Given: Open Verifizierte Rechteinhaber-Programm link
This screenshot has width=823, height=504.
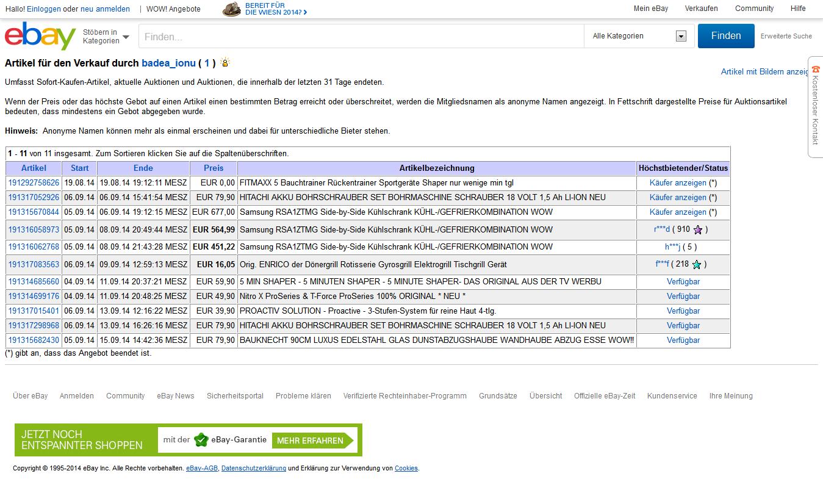Looking at the screenshot, I should pos(405,396).
